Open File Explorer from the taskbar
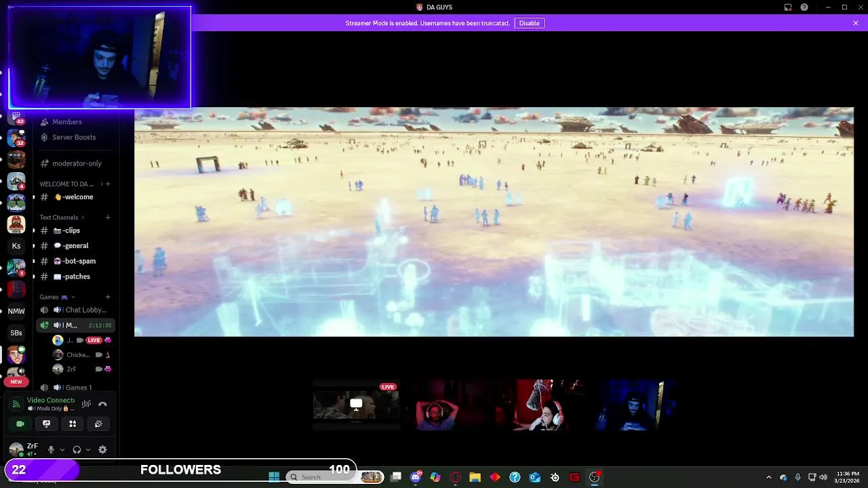This screenshot has height=488, width=868. [x=475, y=477]
